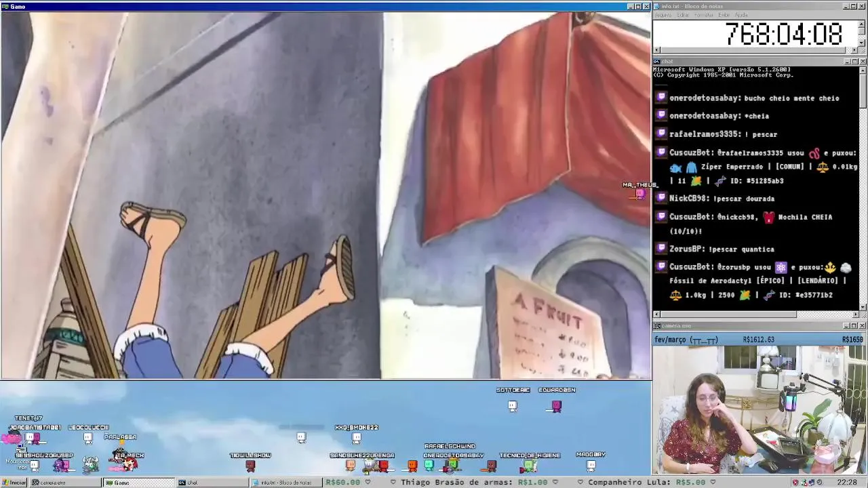This screenshot has width=868, height=488.
Task: Open Formatar menu in Bloco de notas
Action: [x=704, y=15]
